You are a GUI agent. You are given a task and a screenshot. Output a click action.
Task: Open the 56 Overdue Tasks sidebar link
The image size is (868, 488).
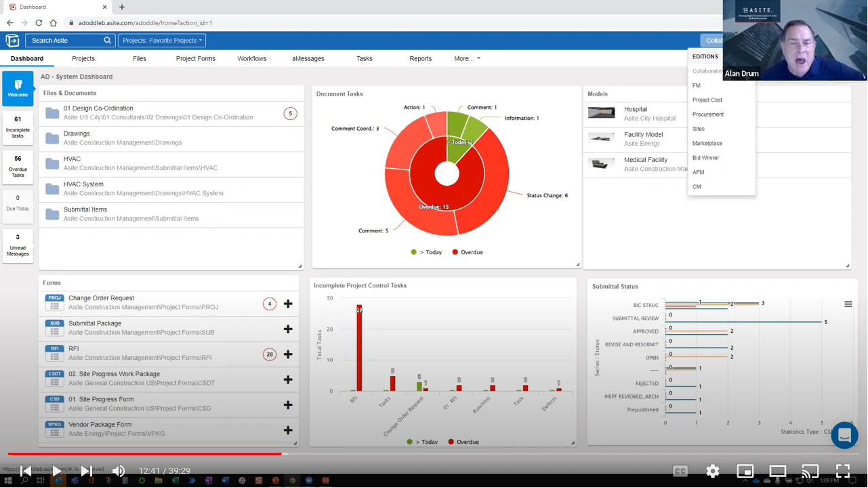(x=18, y=168)
